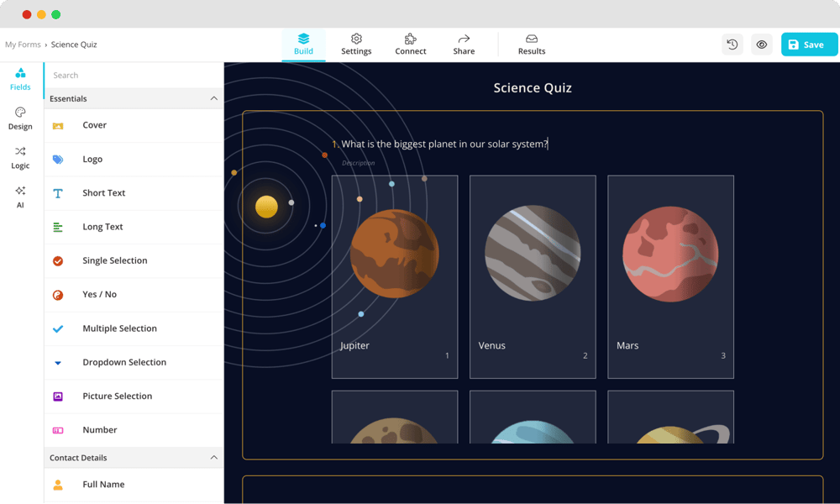Add a Multiple Selection field
Image resolution: width=840 pixels, height=504 pixels.
(x=119, y=328)
